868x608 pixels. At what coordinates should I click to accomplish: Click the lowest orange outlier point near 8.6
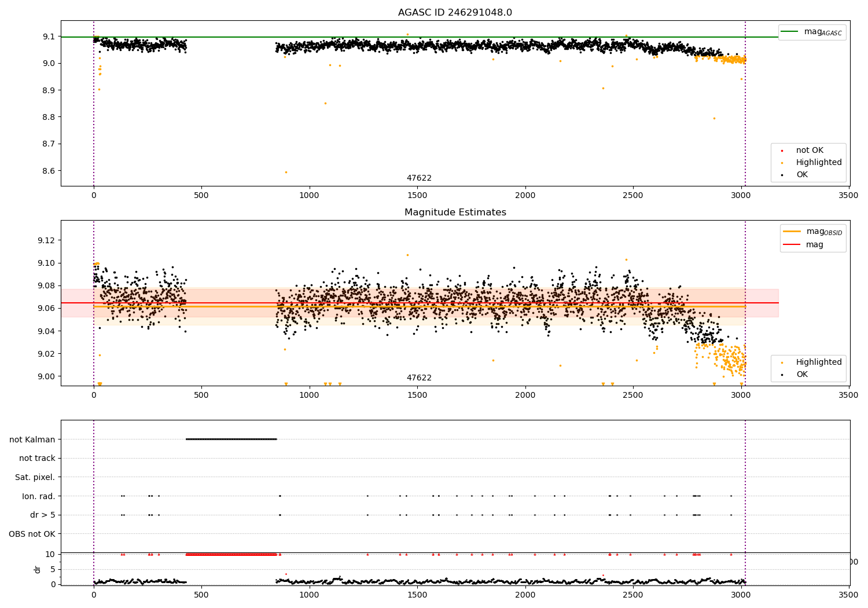[286, 172]
